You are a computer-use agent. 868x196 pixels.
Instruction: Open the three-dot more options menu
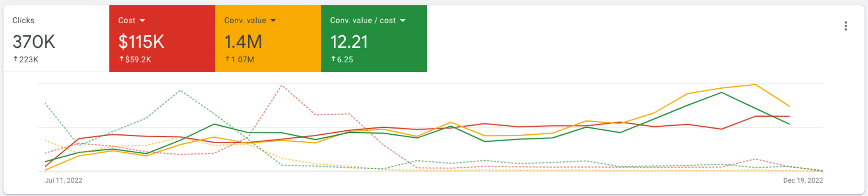pos(845,26)
